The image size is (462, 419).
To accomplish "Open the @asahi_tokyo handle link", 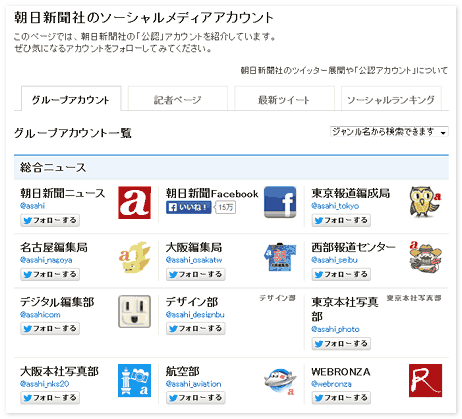I will pyautogui.click(x=335, y=206).
